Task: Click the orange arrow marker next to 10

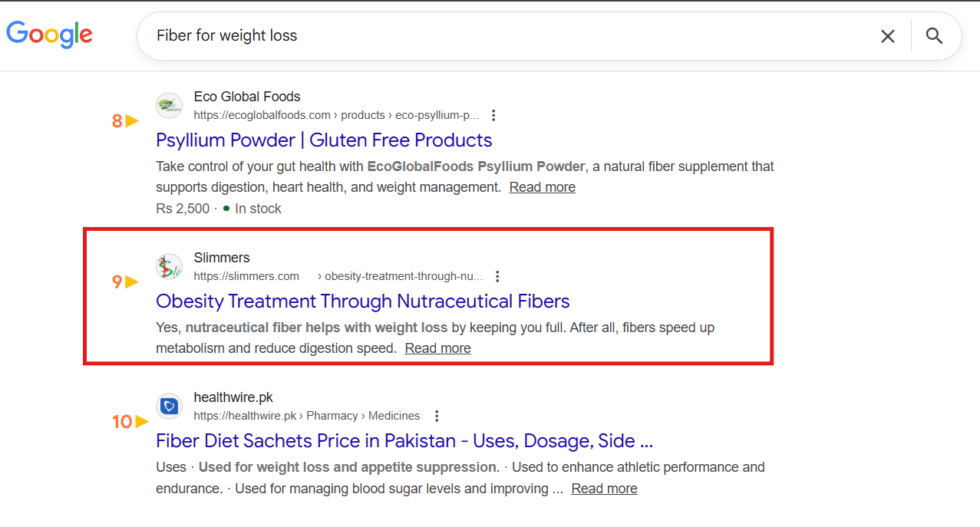Action: (x=141, y=421)
